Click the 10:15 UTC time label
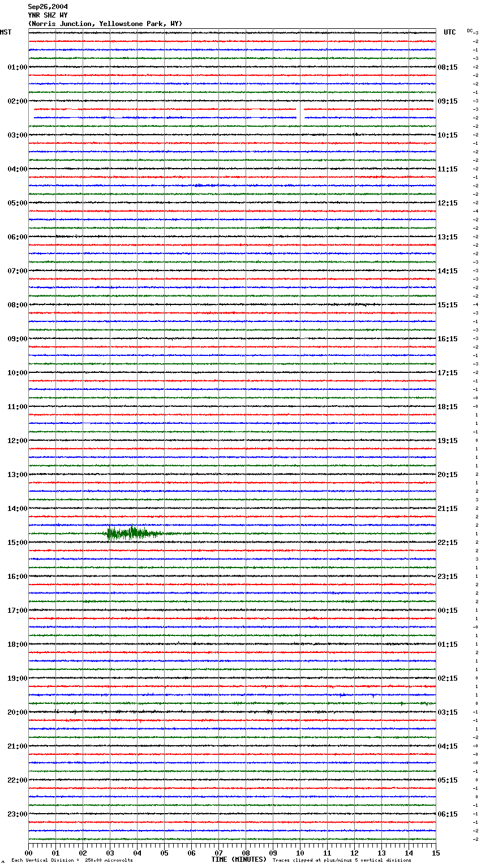Screen dimensions: 481x868 click(x=448, y=135)
